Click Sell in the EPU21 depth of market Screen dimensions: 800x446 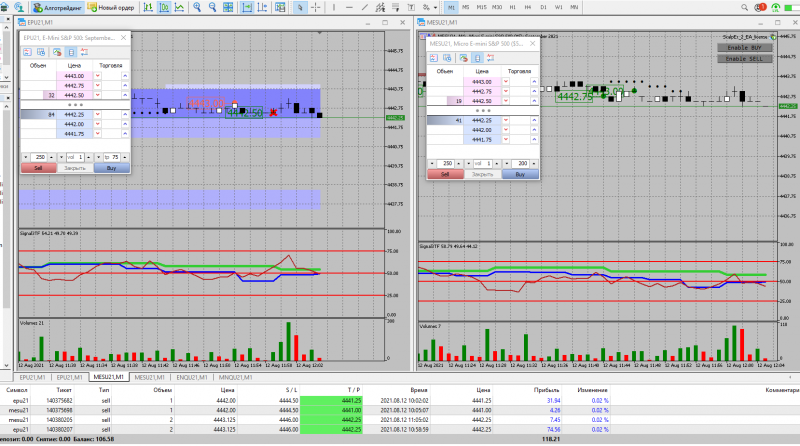(x=38, y=168)
